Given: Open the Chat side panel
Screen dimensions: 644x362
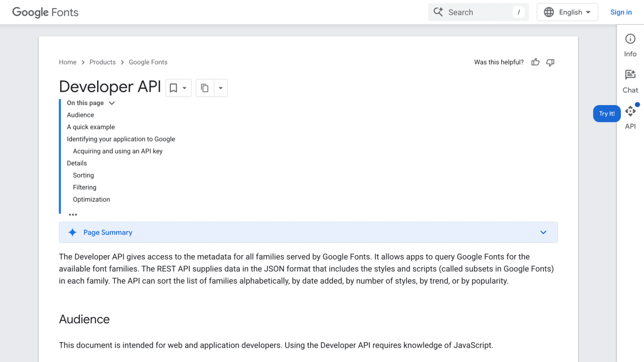Looking at the screenshot, I should click(630, 82).
